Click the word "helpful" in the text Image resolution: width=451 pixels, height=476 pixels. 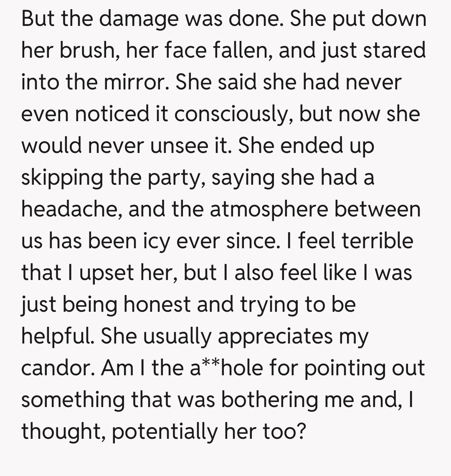pos(58,337)
